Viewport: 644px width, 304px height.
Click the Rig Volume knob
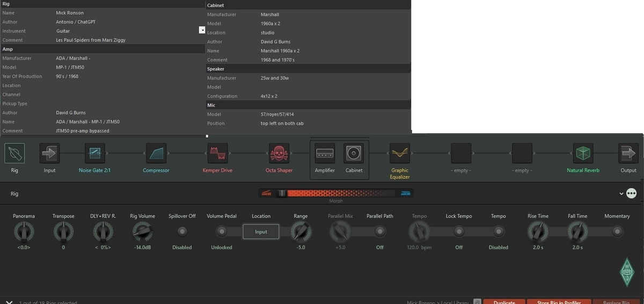coord(142,231)
